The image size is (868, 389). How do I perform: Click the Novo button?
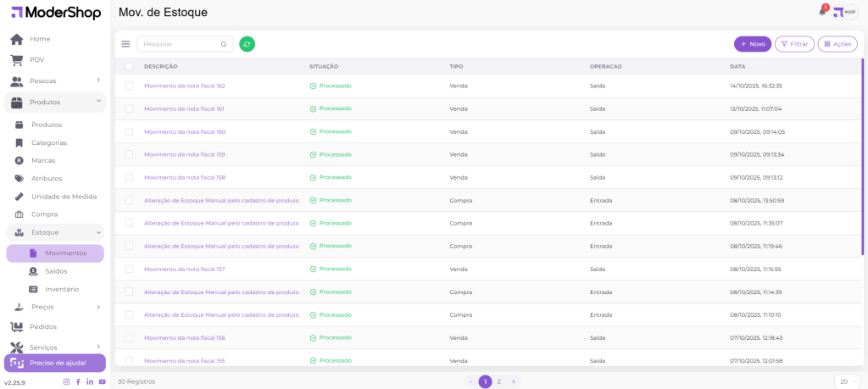(752, 44)
